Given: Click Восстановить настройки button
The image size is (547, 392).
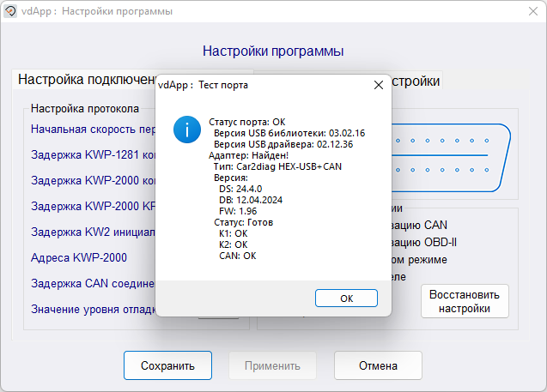Looking at the screenshot, I should (x=465, y=300).
